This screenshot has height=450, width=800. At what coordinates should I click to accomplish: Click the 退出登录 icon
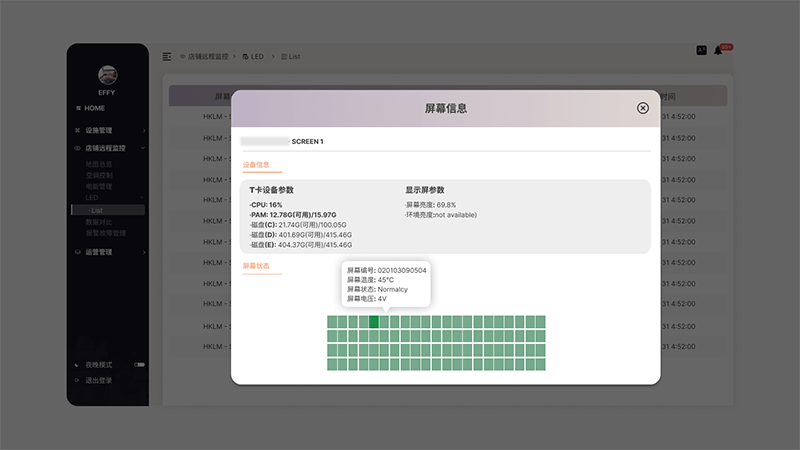pyautogui.click(x=77, y=380)
